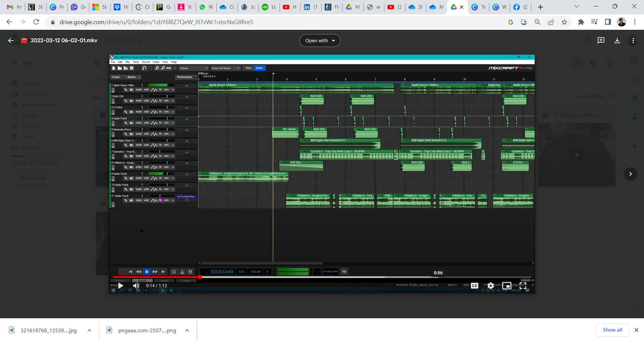Viewport: 644px width, 342px height.
Task: Switch to the 'Te' tab beside the Drive tab
Action: click(479, 7)
